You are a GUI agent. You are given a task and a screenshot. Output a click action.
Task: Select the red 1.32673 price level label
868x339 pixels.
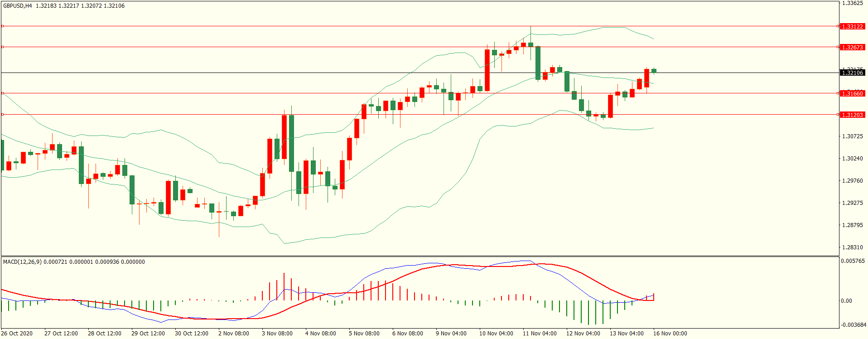[x=852, y=48]
